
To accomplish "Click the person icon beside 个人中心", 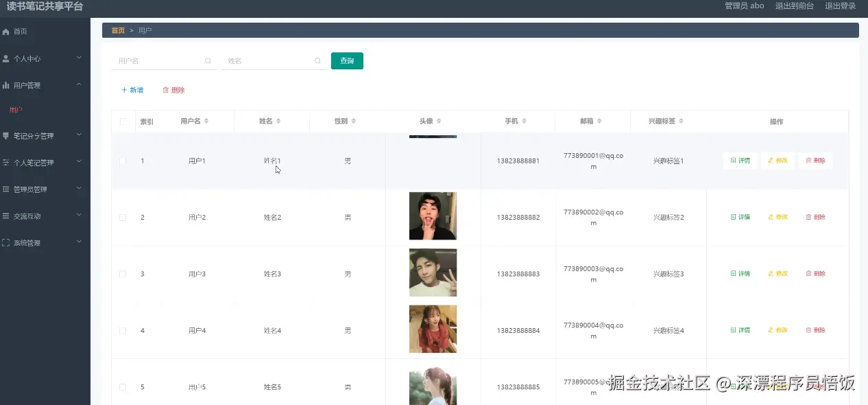I will point(6,58).
